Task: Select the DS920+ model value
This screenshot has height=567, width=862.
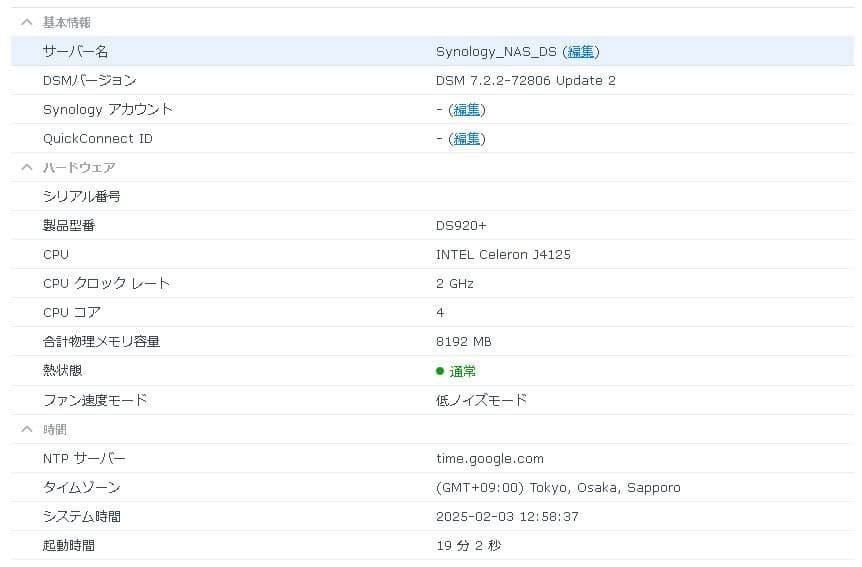Action: tap(461, 225)
